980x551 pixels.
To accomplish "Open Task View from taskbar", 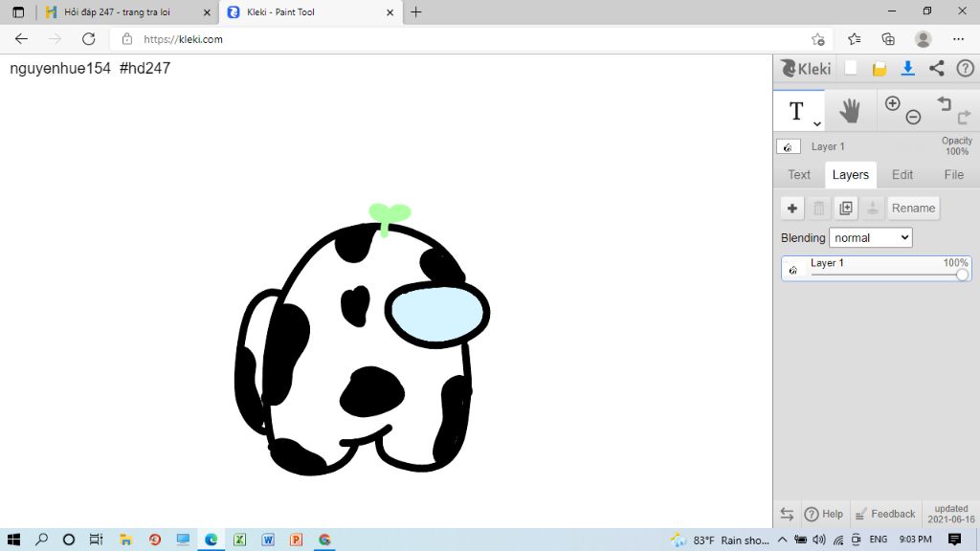I will click(96, 540).
